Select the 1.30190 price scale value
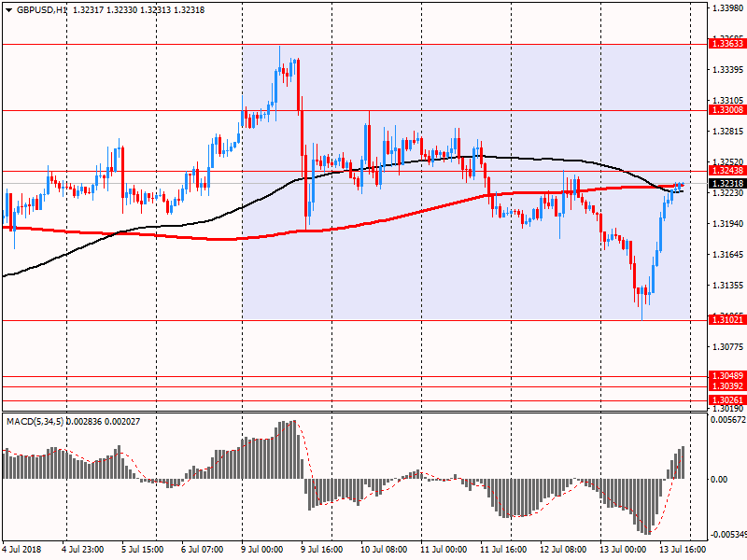 pyautogui.click(x=727, y=409)
